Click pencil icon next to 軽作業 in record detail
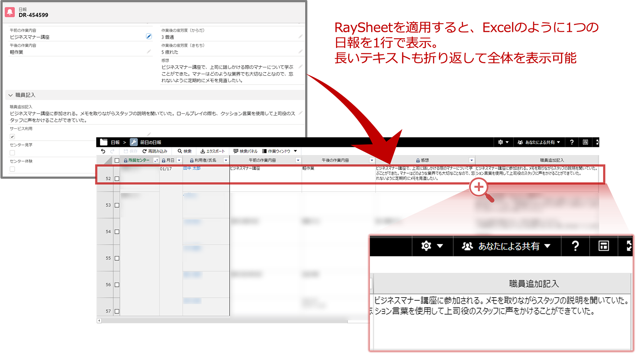Image resolution: width=644 pixels, height=354 pixels. pyautogui.click(x=149, y=51)
